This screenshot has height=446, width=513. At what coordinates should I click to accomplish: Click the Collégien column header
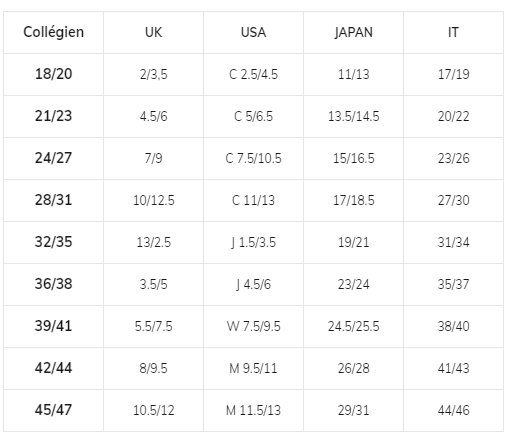point(53,32)
